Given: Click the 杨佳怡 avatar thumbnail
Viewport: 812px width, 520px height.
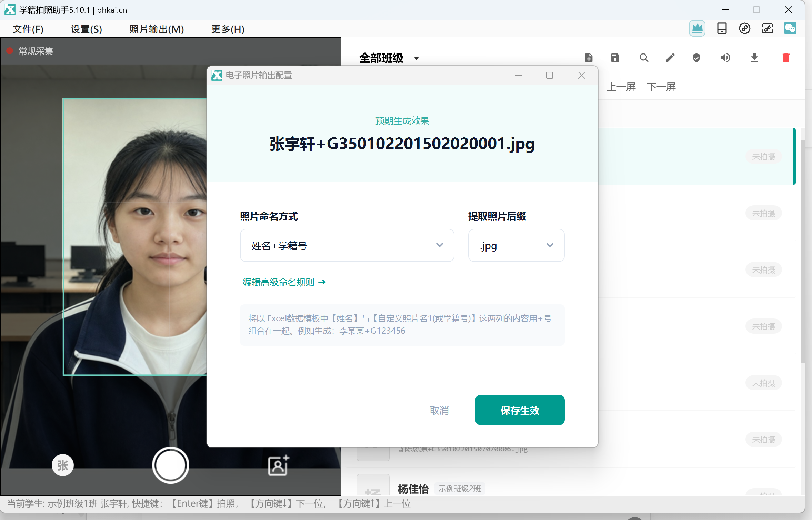Looking at the screenshot, I should point(373,485).
